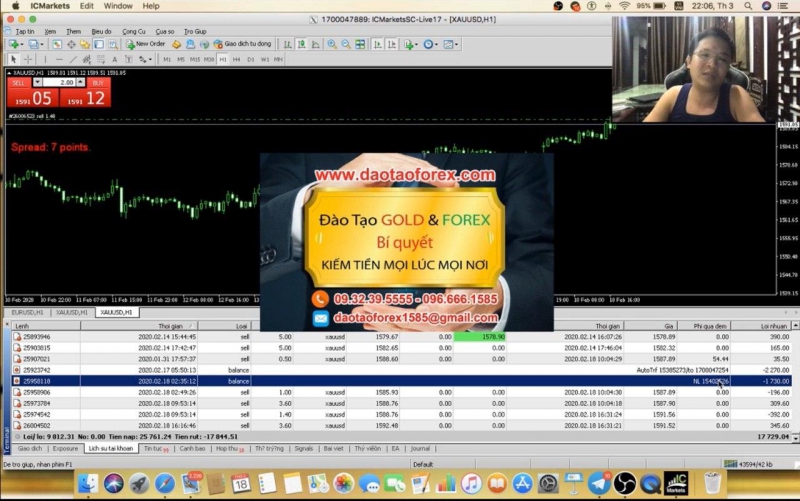Select the text label A tool
The image size is (800, 501).
click(x=115, y=59)
